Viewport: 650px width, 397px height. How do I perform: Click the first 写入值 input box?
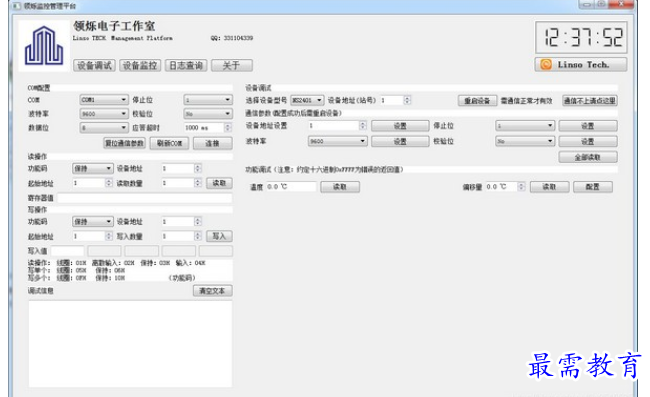(x=68, y=251)
